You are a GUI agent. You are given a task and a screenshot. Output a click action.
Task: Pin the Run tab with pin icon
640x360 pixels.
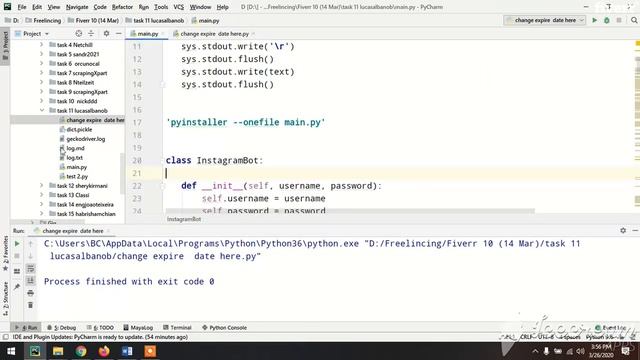(x=17, y=287)
